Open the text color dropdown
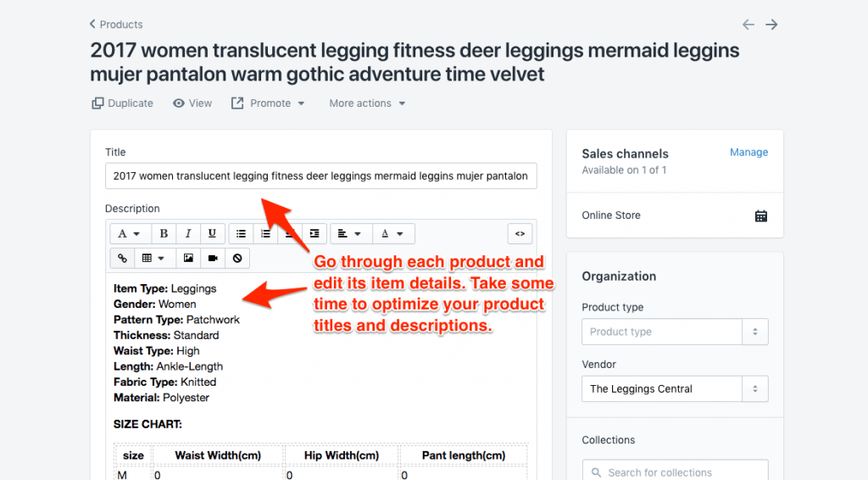Viewport: 868px width, 480px height. [x=392, y=233]
